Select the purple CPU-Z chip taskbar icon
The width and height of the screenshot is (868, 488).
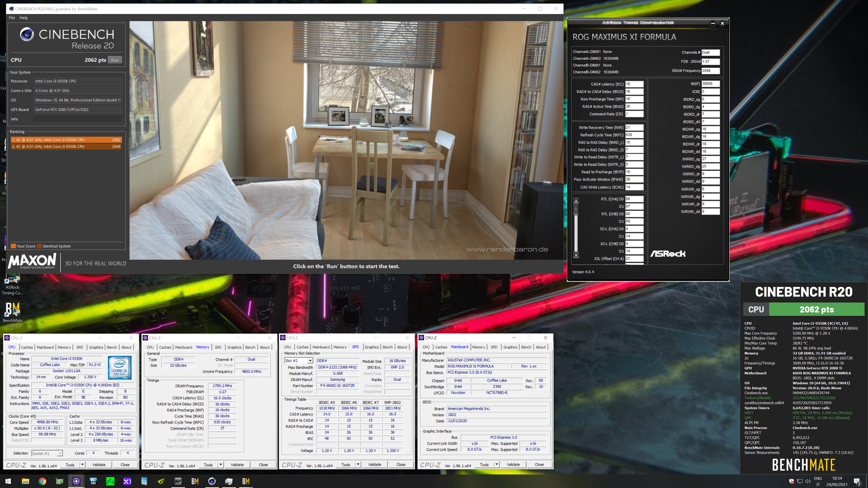[76, 481]
